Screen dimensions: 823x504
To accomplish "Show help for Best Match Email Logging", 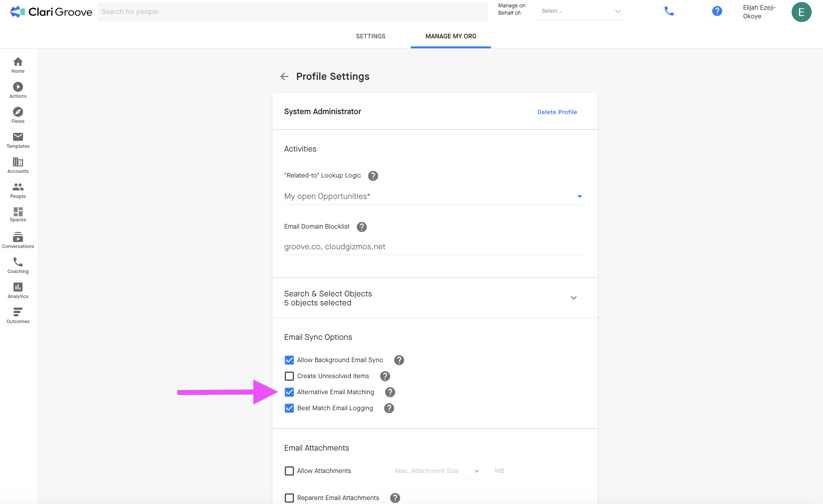I will click(389, 408).
